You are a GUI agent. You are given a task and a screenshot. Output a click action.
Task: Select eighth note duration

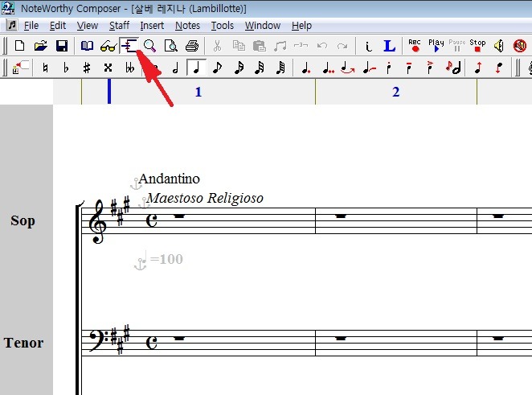pos(217,68)
